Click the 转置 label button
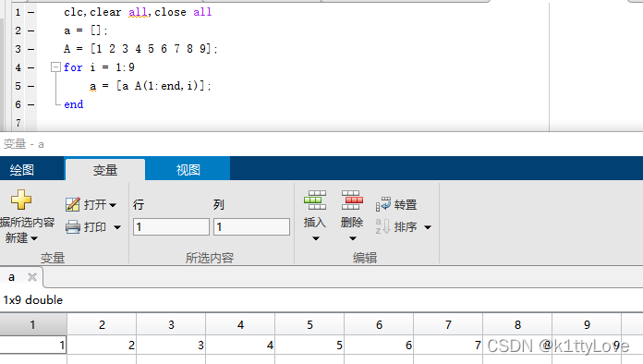This screenshot has height=364, width=643. [x=406, y=204]
